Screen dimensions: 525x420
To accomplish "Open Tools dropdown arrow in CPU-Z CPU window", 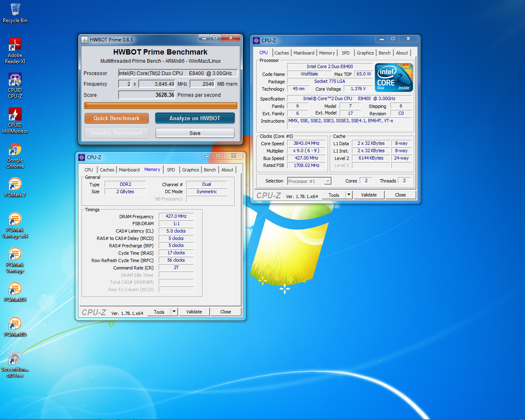I will 349,195.
